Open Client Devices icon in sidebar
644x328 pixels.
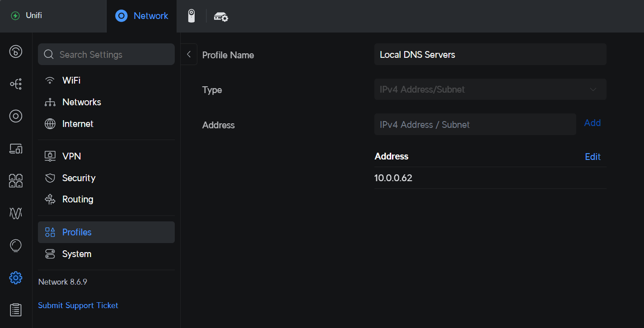pos(16,148)
